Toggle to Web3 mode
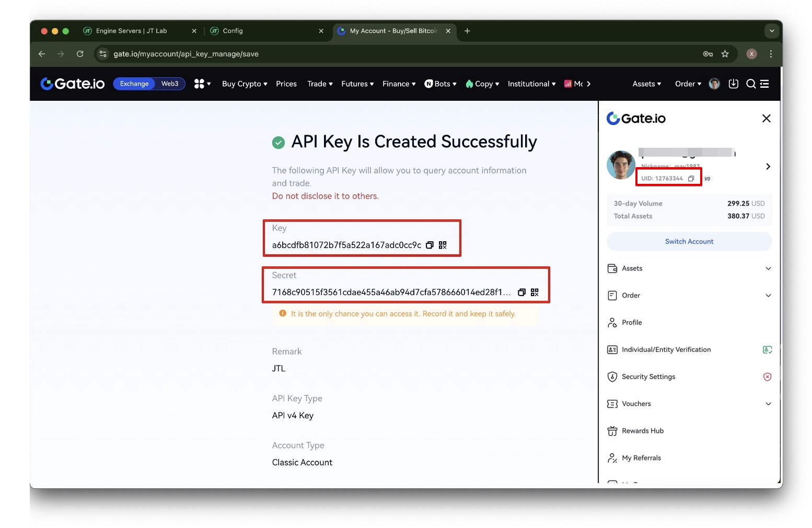 point(170,84)
